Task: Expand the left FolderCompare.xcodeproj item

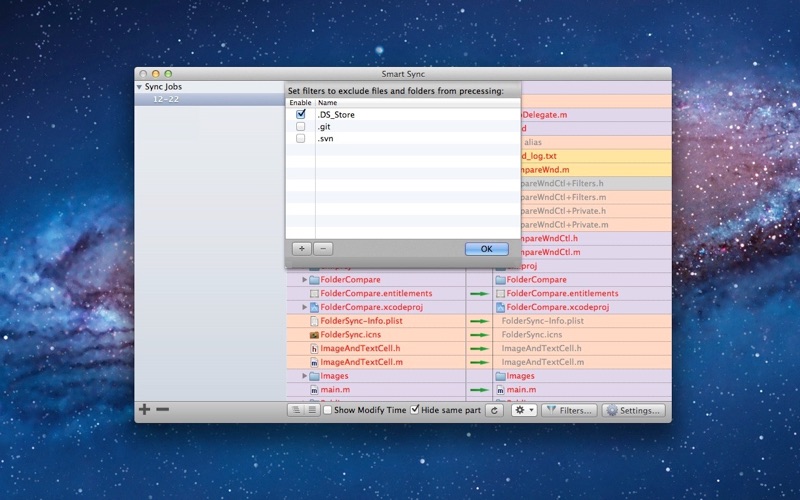Action: pos(305,307)
